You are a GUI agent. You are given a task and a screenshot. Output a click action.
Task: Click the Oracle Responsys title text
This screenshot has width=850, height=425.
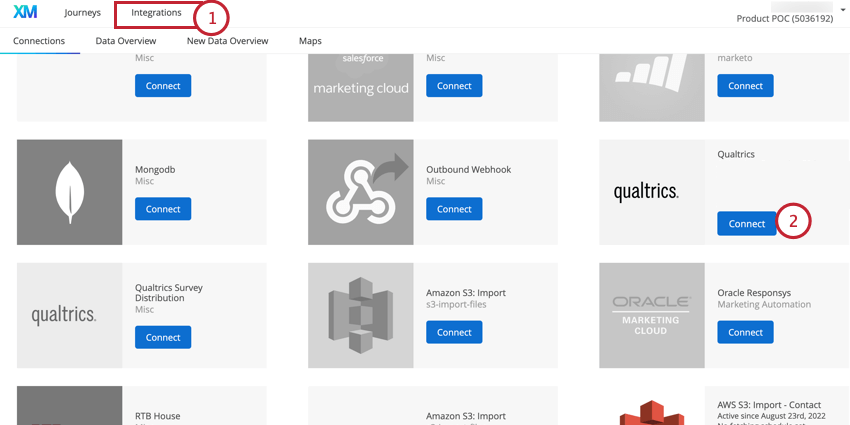tap(755, 293)
